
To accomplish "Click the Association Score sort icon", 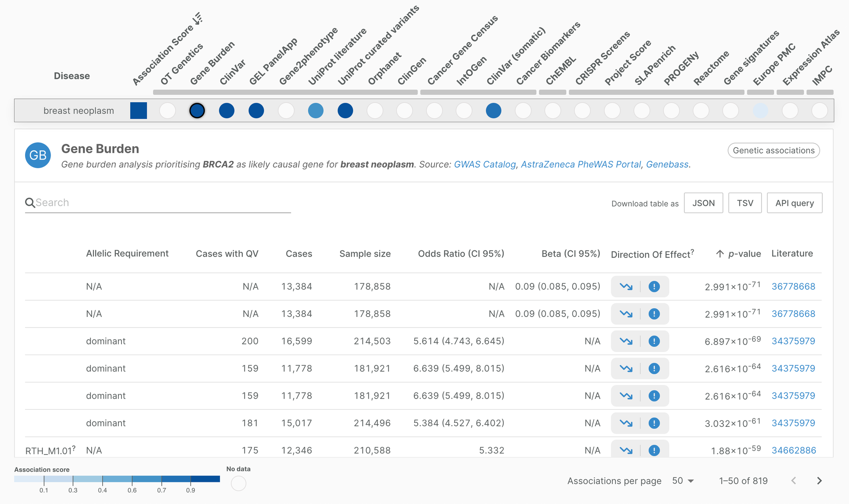I will pos(197,19).
